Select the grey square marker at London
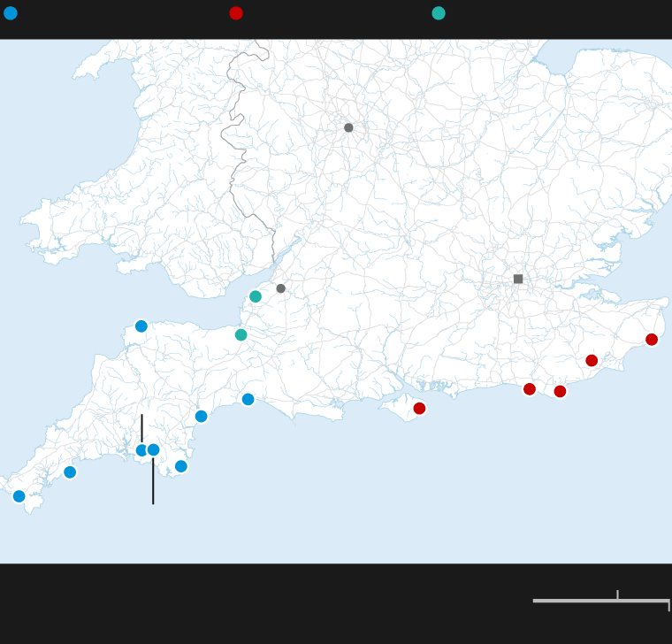672x644 pixels. point(518,279)
